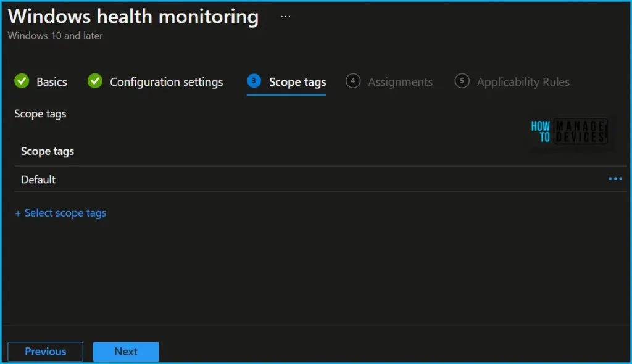632x364 pixels.
Task: Click the Windows health monitoring title
Action: tap(133, 17)
